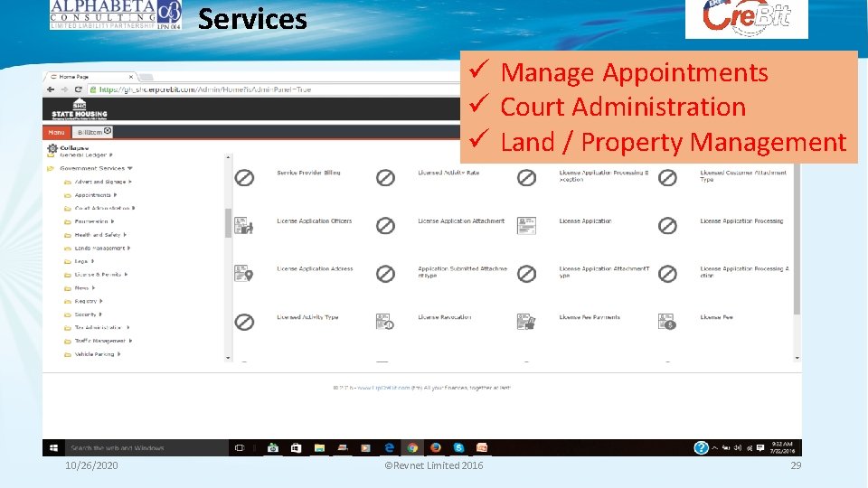Click the License Application label
868x488 pixels.
point(585,221)
